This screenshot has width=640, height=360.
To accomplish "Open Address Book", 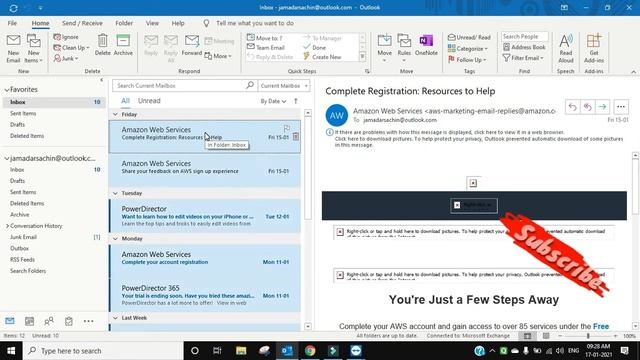I will pyautogui.click(x=524, y=47).
